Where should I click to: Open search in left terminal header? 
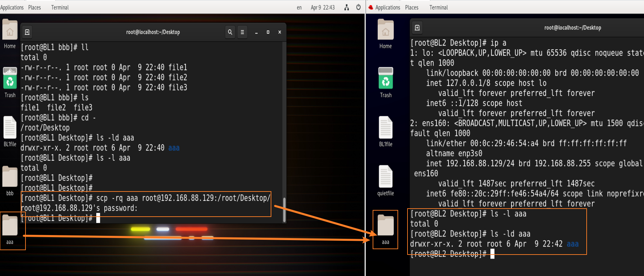tap(230, 32)
